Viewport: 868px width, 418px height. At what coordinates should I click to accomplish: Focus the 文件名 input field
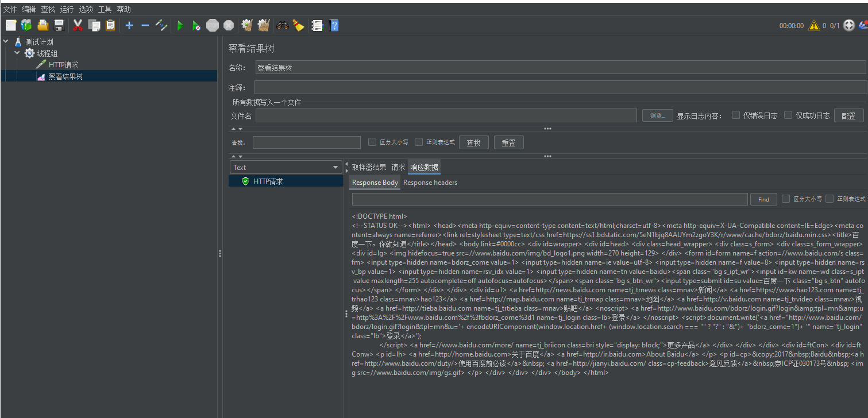tap(447, 115)
